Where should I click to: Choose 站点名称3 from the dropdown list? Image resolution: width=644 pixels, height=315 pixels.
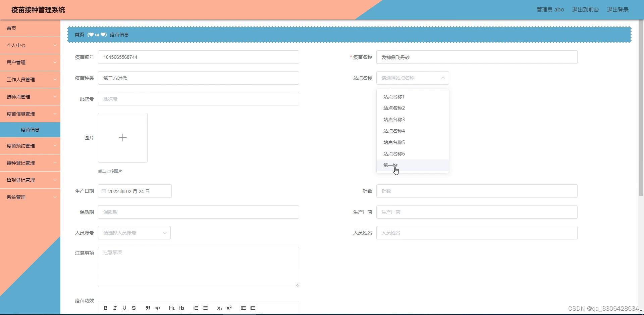(413, 120)
